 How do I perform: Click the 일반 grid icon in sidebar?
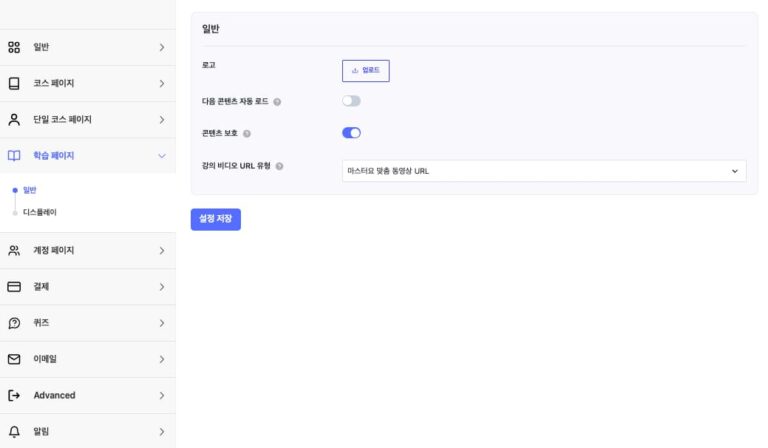(x=14, y=47)
